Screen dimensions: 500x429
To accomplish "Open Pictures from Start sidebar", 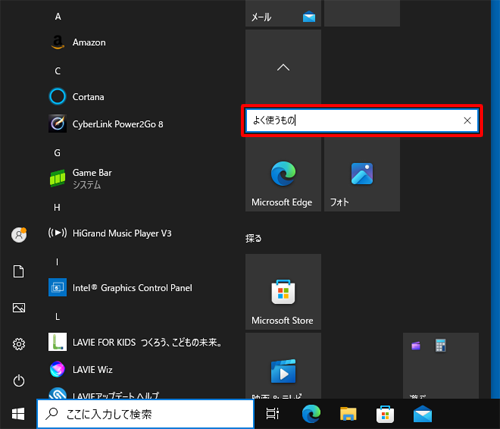I will (x=19, y=308).
